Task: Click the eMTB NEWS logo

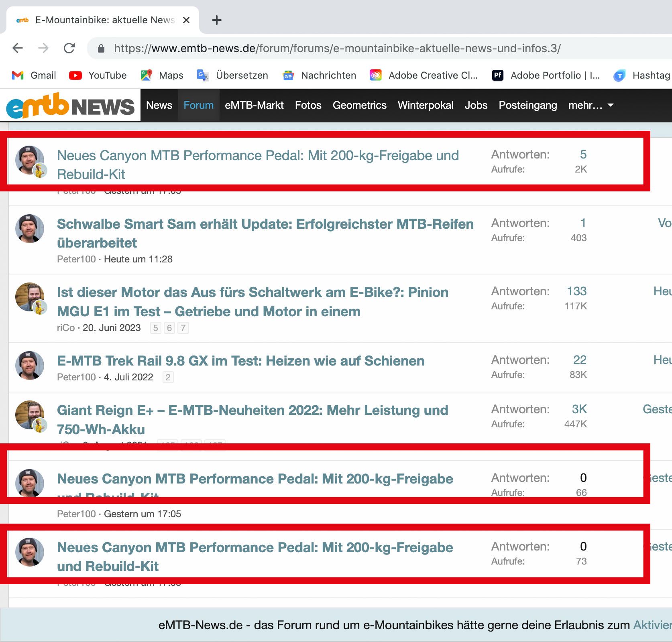Action: point(70,106)
